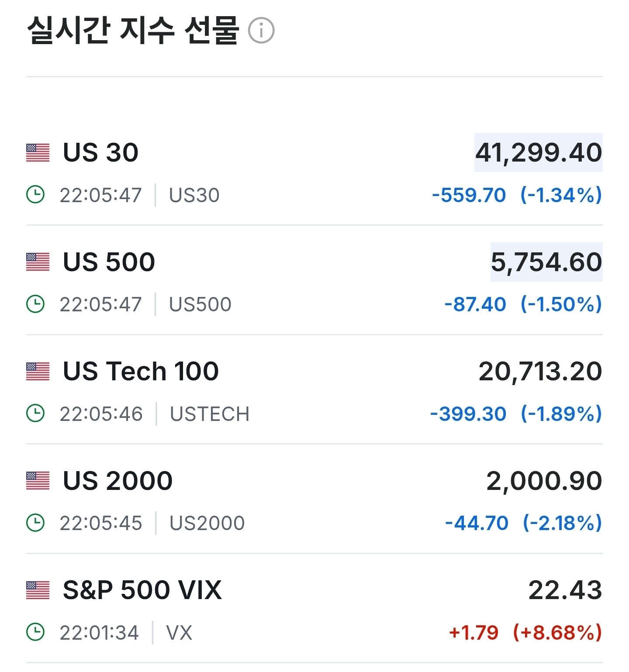Image resolution: width=629 pixels, height=672 pixels.
Task: Click the 실시간 지수 선물 heading
Action: [133, 31]
